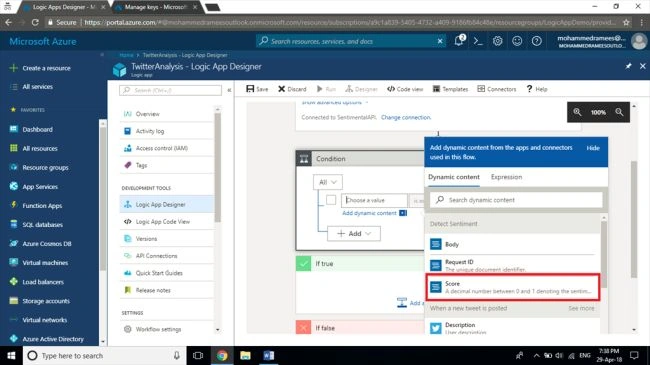Open portal settings gear icon

tap(497, 41)
